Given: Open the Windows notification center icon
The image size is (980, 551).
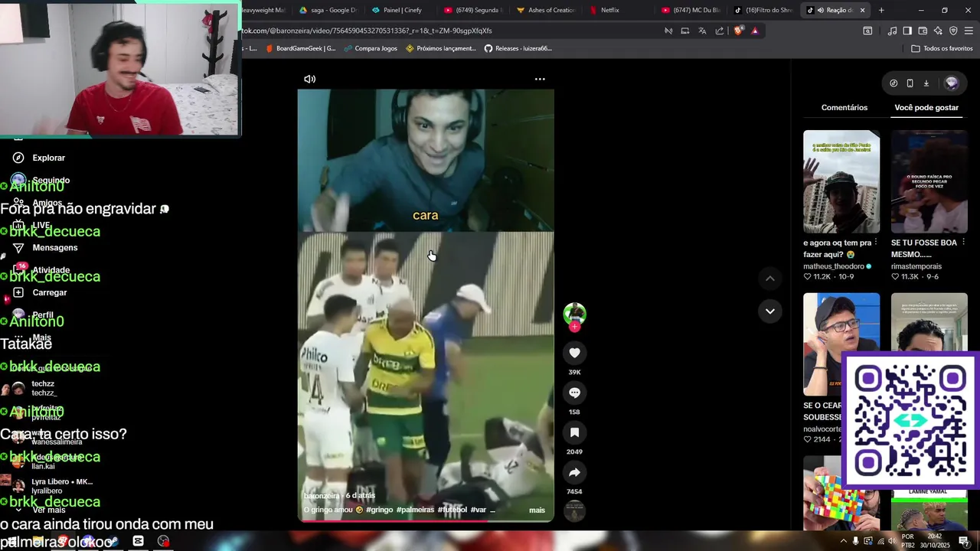Looking at the screenshot, I should [965, 541].
